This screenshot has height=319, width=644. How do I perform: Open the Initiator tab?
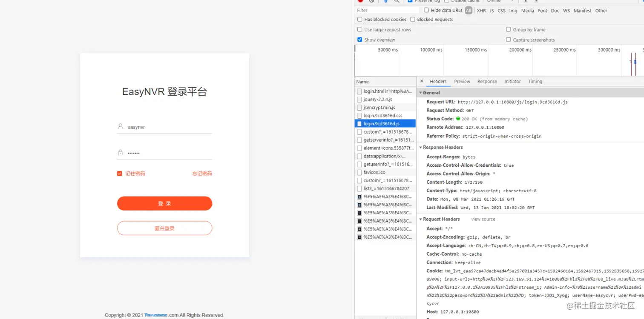(512, 82)
